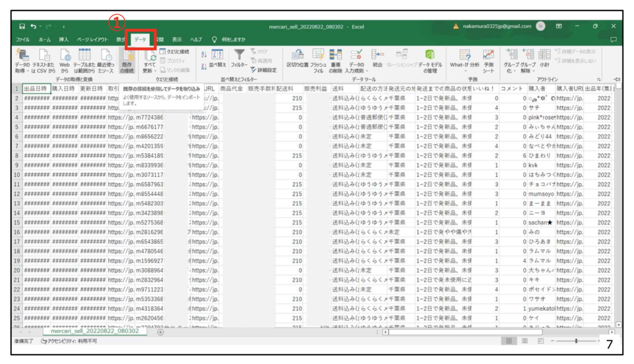Viewport: 634px width, 364px height.
Task: Expand the すべて更新 dropdown
Action: tap(149, 70)
